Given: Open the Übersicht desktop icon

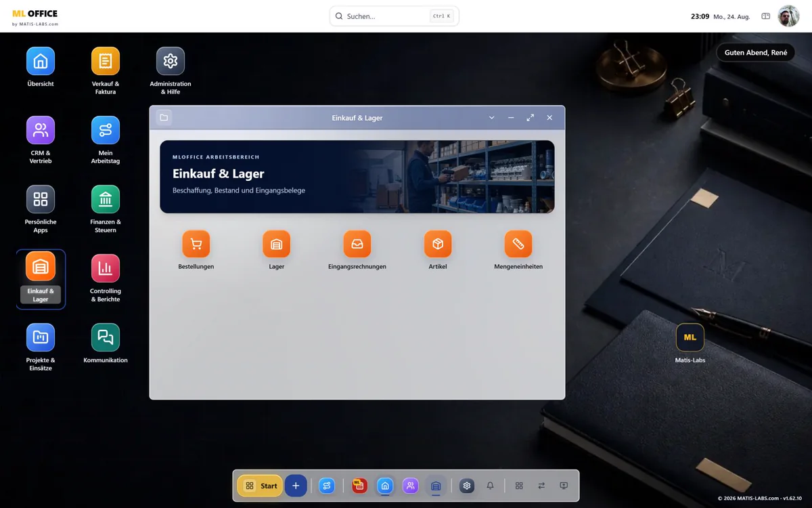Looking at the screenshot, I should click(41, 67).
